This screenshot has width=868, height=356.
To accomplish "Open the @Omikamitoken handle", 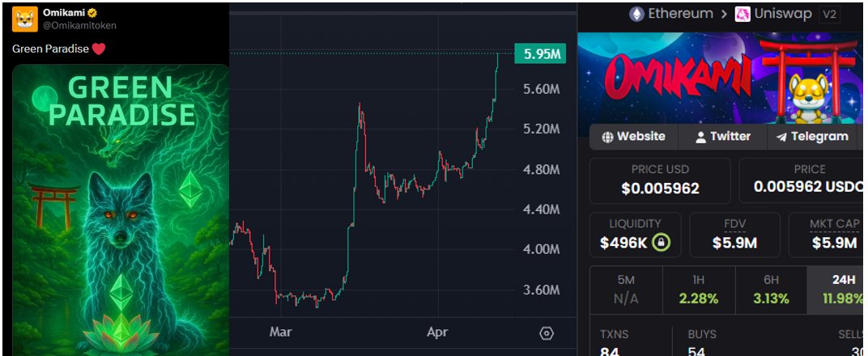I will tap(79, 25).
